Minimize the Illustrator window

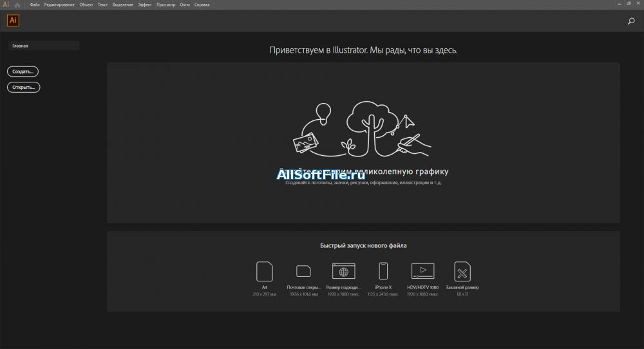[620, 4]
